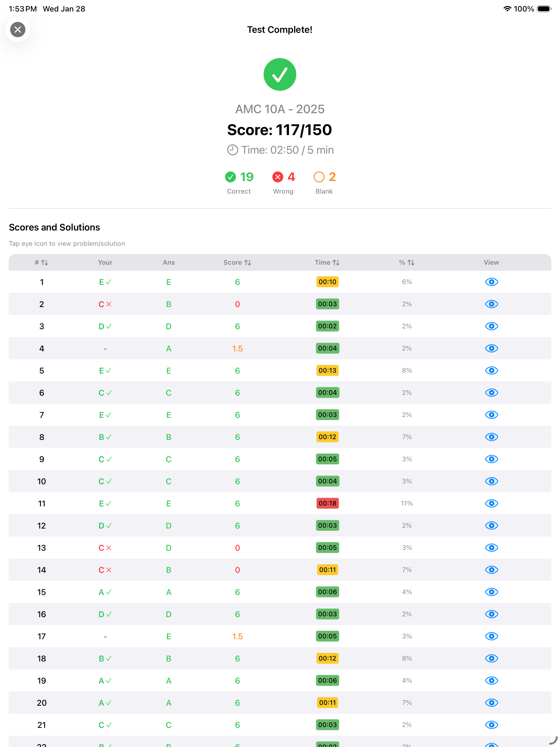Open eye icon for problem 10
The width and height of the screenshot is (560, 747).
click(x=491, y=481)
